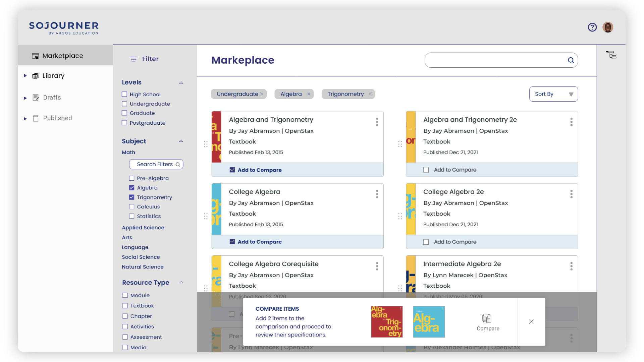Collapse the Levels filter section

[x=181, y=83]
